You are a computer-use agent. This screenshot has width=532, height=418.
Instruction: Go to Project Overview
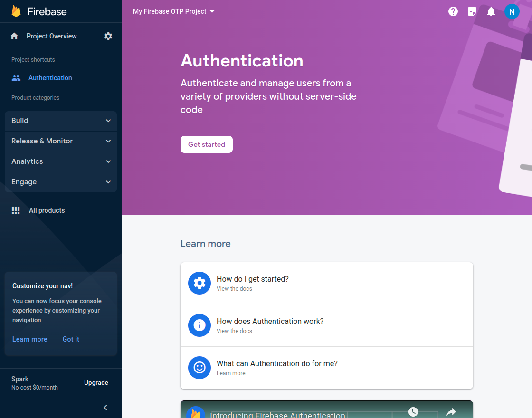click(52, 36)
